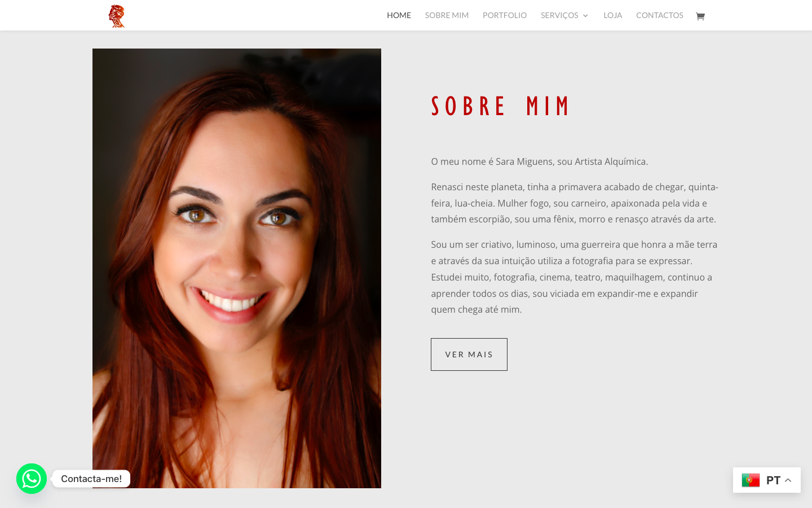Click the Sara Miguens introduction sentence
Viewport: 812px width, 508px height.
coord(540,161)
